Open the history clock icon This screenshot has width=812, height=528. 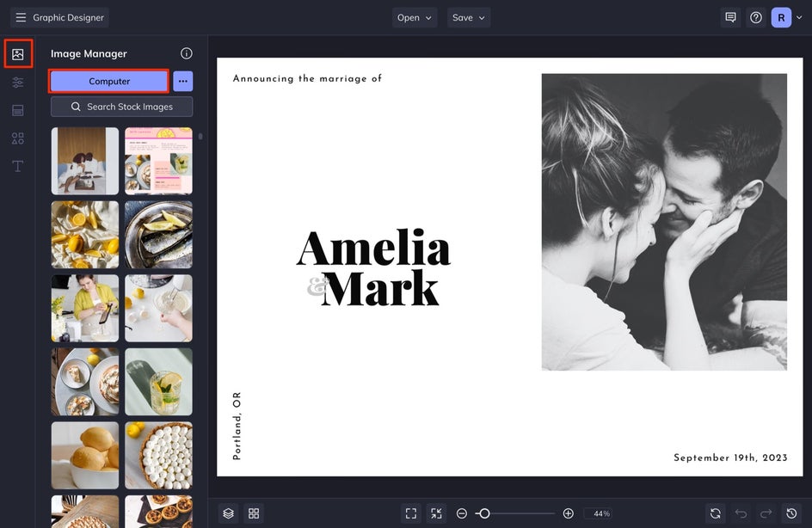(791, 513)
